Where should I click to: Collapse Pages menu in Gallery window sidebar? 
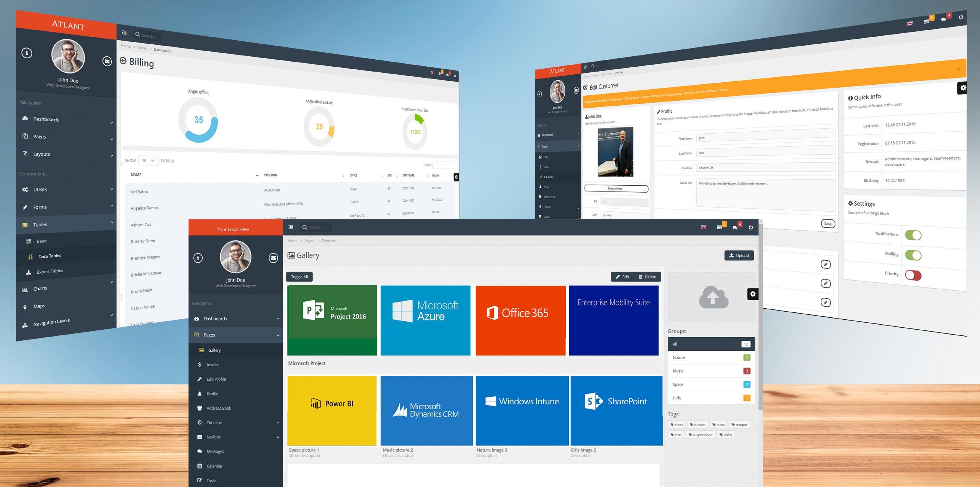pyautogui.click(x=235, y=335)
